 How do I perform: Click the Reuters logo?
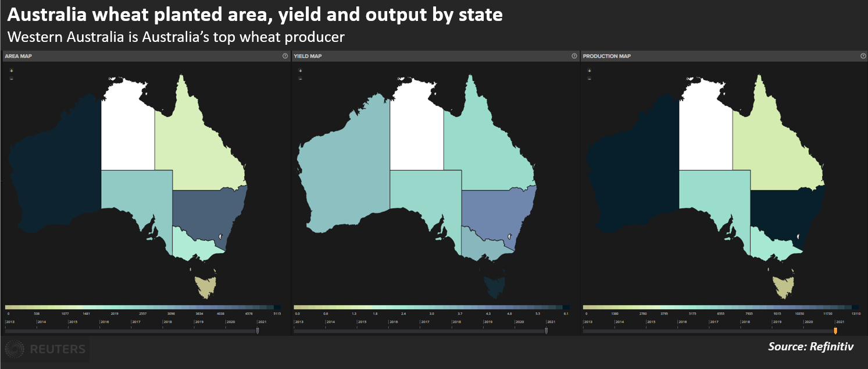[45, 349]
